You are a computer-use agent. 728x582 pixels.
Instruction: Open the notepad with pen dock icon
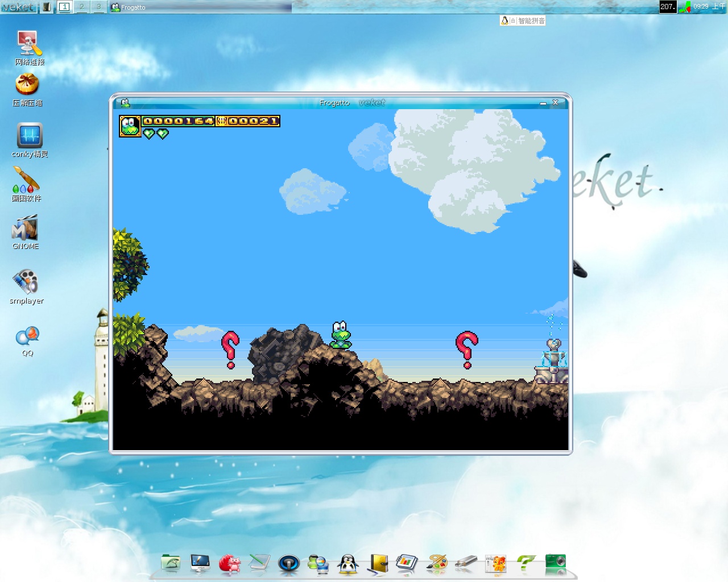pyautogui.click(x=259, y=563)
